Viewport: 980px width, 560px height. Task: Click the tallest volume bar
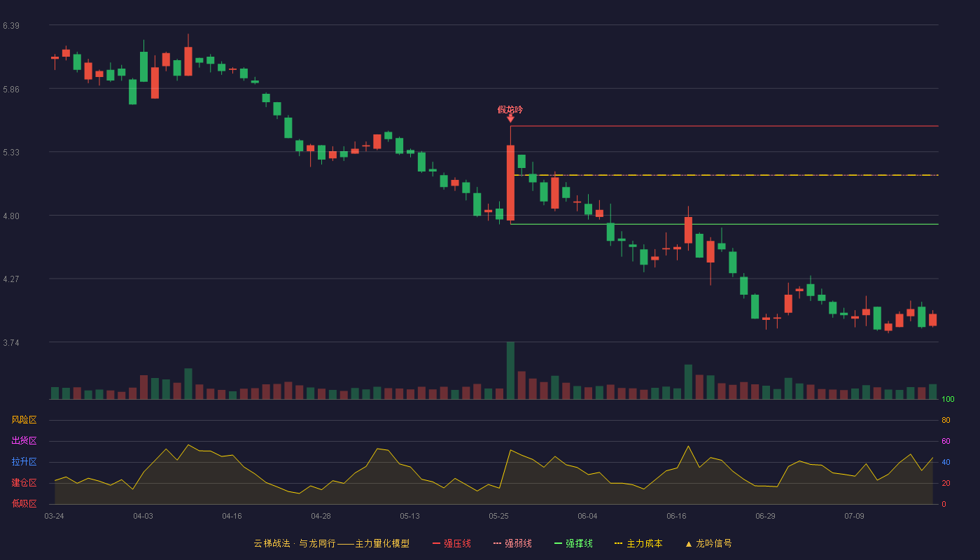[x=510, y=370]
